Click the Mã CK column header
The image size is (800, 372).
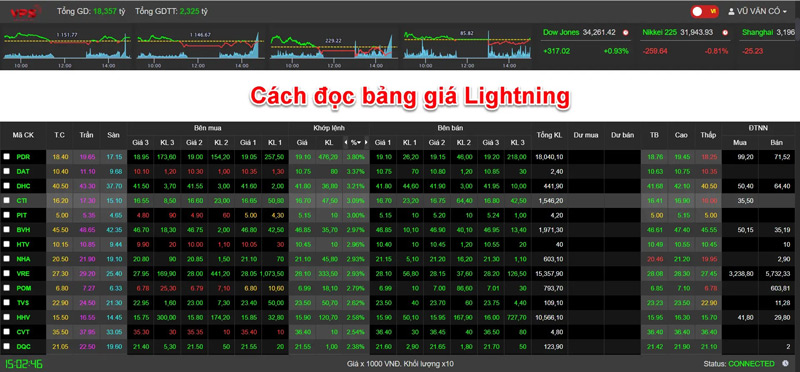tap(23, 135)
